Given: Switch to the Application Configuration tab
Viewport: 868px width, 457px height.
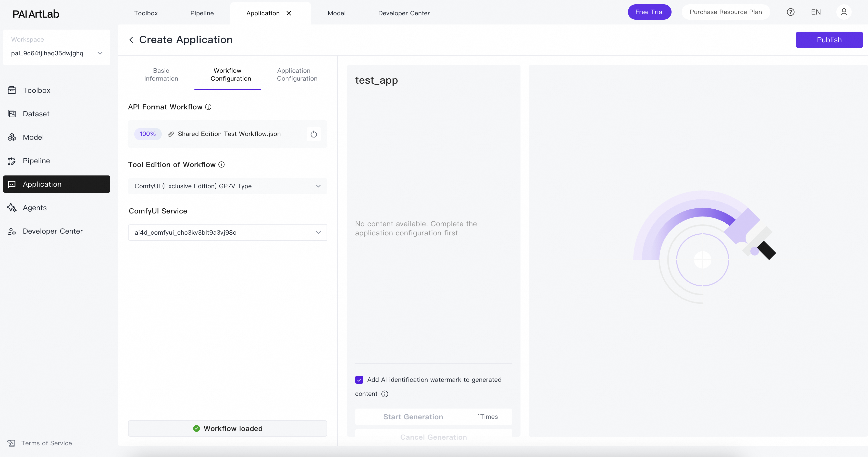Looking at the screenshot, I should 297,74.
